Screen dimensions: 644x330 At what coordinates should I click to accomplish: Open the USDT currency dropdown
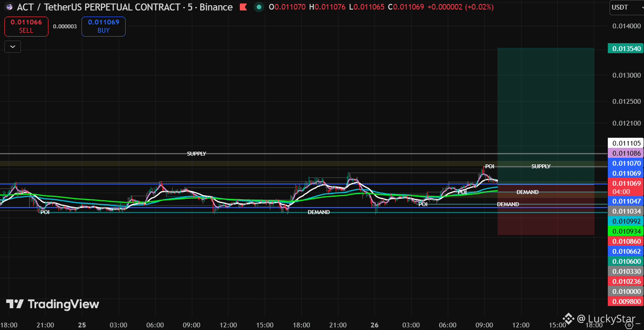pos(626,7)
